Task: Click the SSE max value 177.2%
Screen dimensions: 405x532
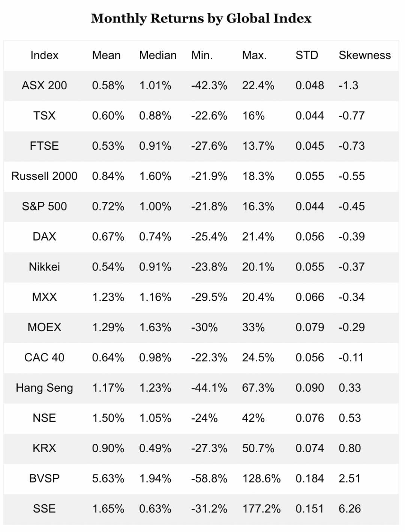Action: (261, 509)
